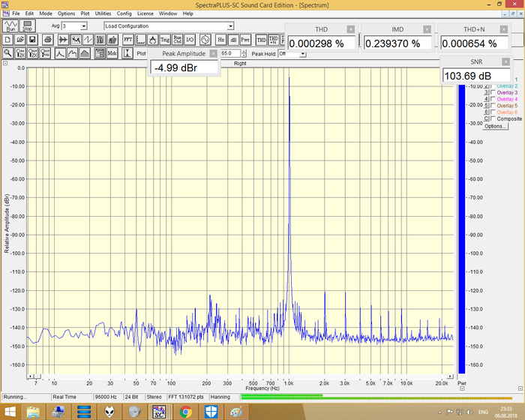This screenshot has height=420, width=525.
Task: Select the magnifier zoom tool
Action: 7,53
